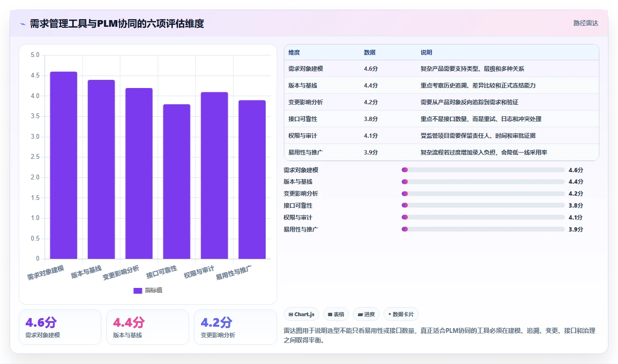Click the 4.2分 value beside progress bars
This screenshot has width=618, height=364.
click(576, 194)
